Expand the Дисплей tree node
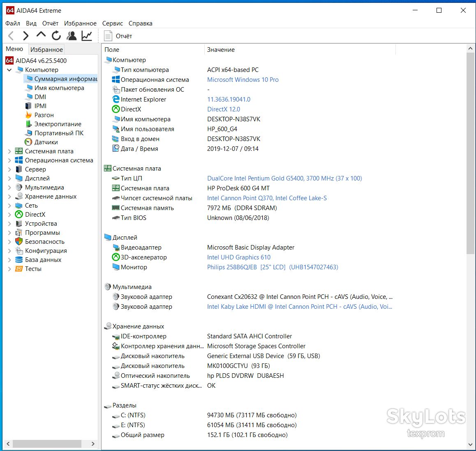Image resolution: width=476 pixels, height=451 pixels. point(9,178)
